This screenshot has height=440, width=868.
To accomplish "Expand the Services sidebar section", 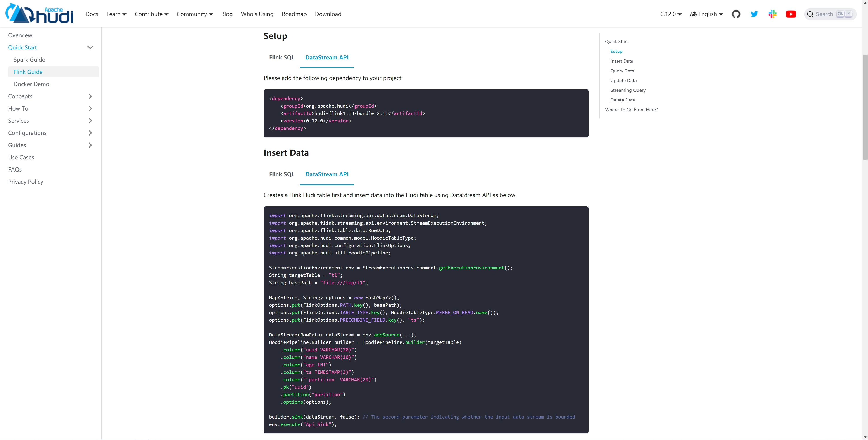I will (x=90, y=121).
